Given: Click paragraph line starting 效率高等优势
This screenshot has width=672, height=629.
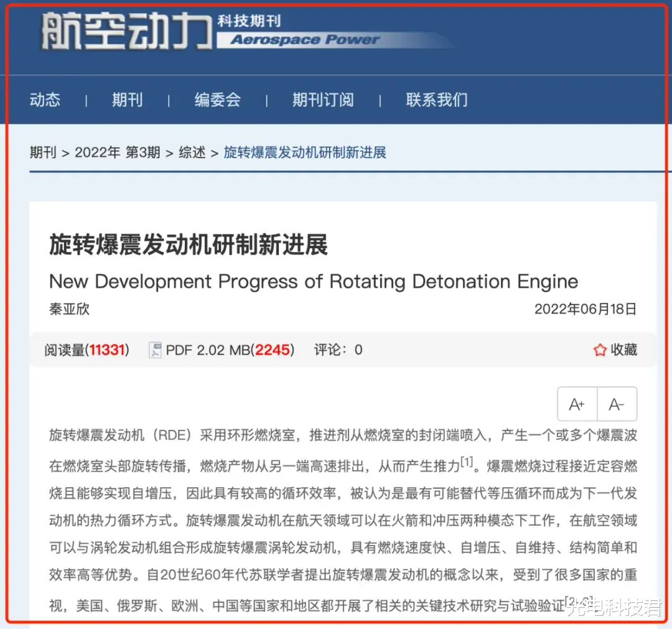Looking at the screenshot, I should coord(343,575).
